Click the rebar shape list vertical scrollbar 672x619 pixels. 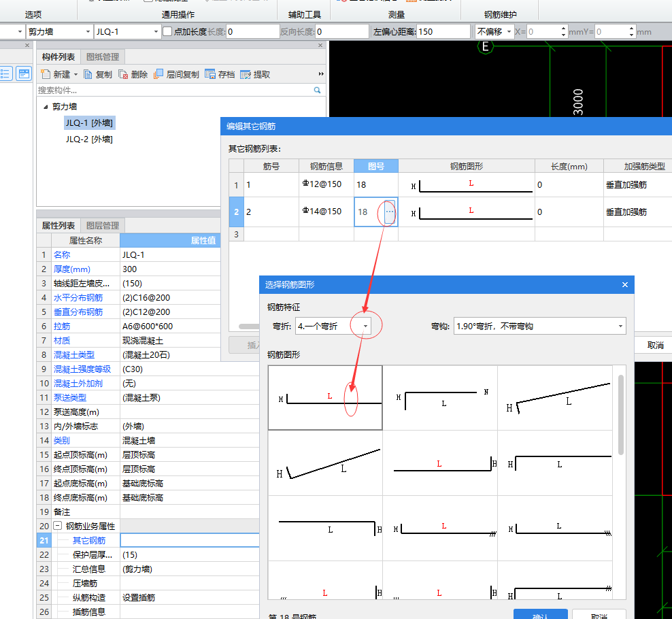[621, 415]
